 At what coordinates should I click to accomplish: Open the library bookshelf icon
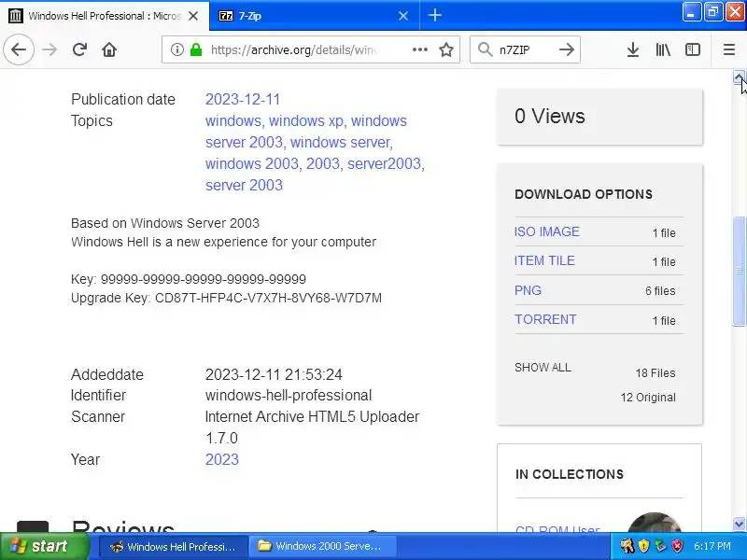(x=663, y=49)
